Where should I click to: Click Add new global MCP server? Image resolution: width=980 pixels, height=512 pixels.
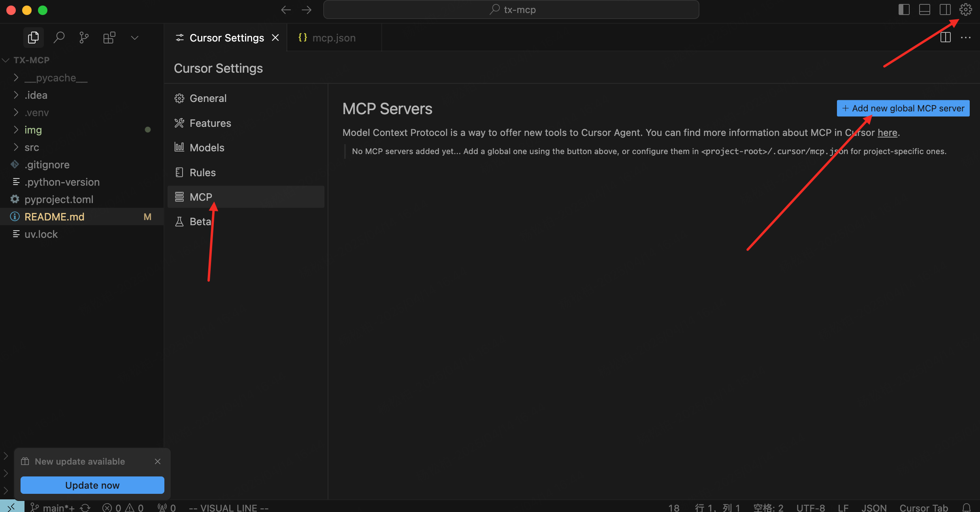tap(903, 108)
